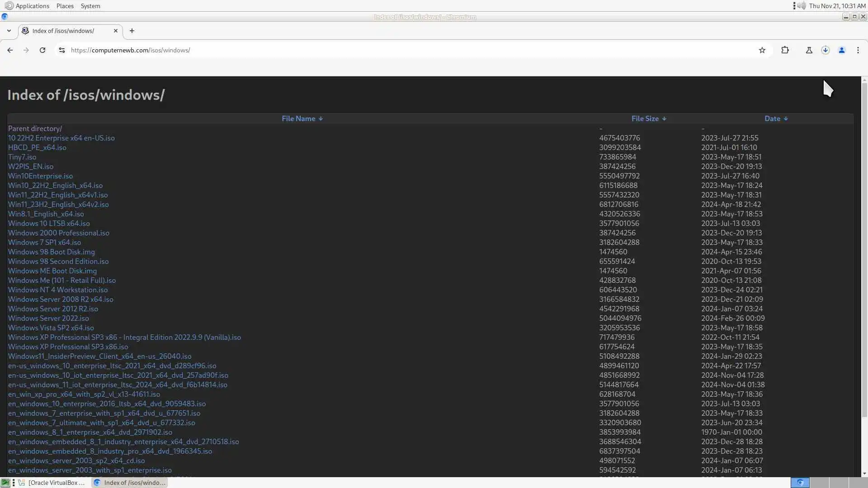Image resolution: width=868 pixels, height=488 pixels.
Task: Download Tiny7.iso link
Action: point(22,157)
